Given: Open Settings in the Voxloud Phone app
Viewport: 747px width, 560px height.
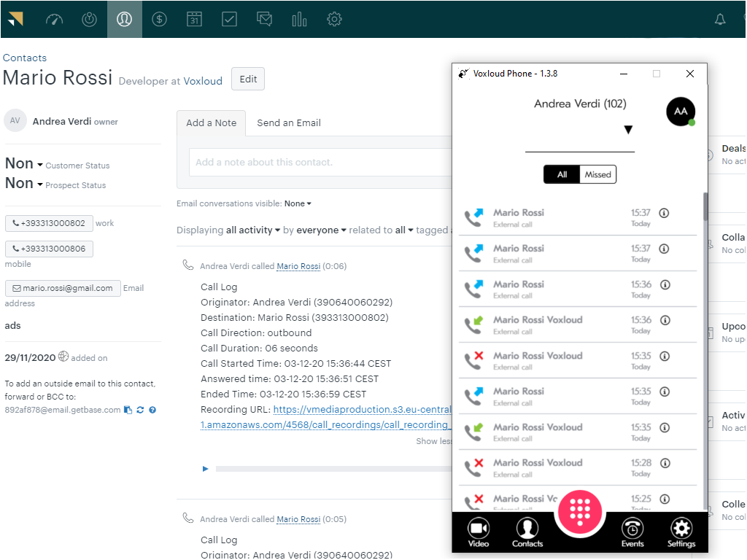Looking at the screenshot, I should click(x=681, y=532).
